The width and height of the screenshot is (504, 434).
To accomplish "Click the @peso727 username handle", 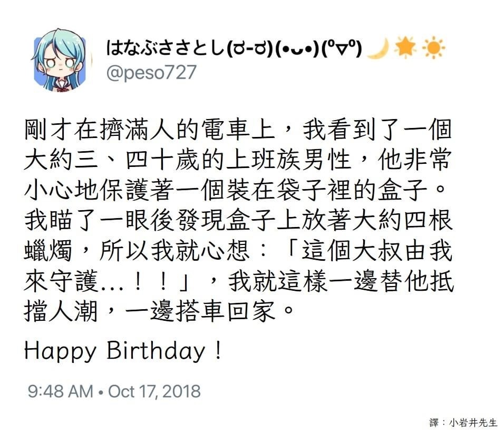I will pyautogui.click(x=151, y=72).
